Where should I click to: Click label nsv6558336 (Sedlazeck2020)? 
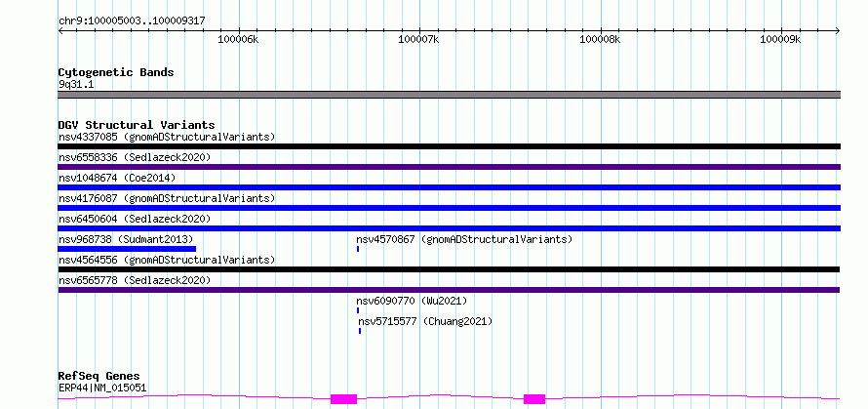pos(135,157)
